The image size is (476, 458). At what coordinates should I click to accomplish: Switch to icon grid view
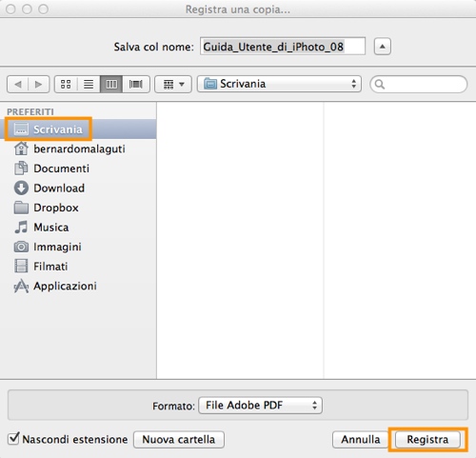pyautogui.click(x=66, y=85)
